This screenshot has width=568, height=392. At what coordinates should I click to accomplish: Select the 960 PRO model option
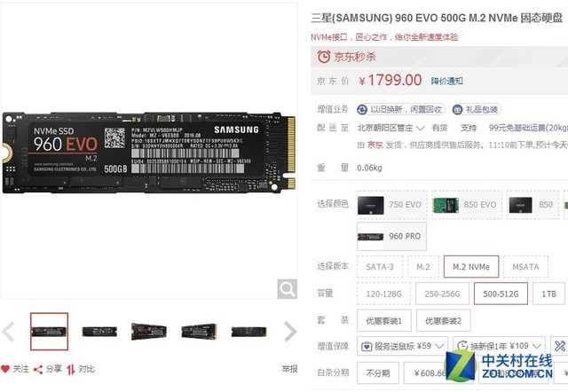(391, 237)
